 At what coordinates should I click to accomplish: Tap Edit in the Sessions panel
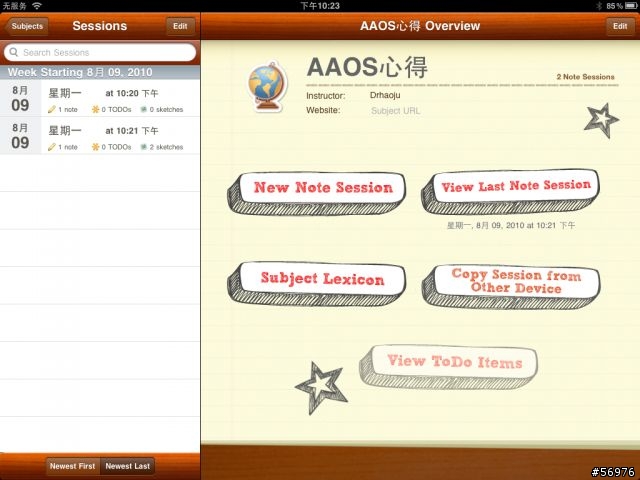point(180,27)
